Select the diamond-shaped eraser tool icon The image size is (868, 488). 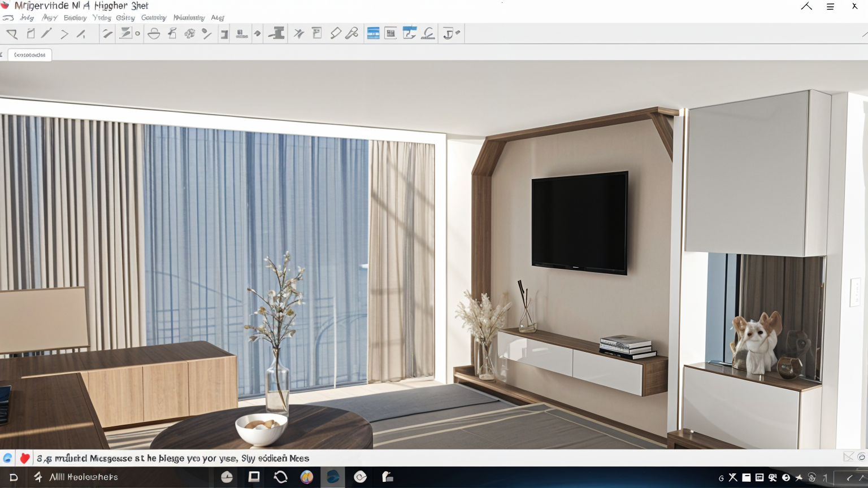tap(336, 33)
